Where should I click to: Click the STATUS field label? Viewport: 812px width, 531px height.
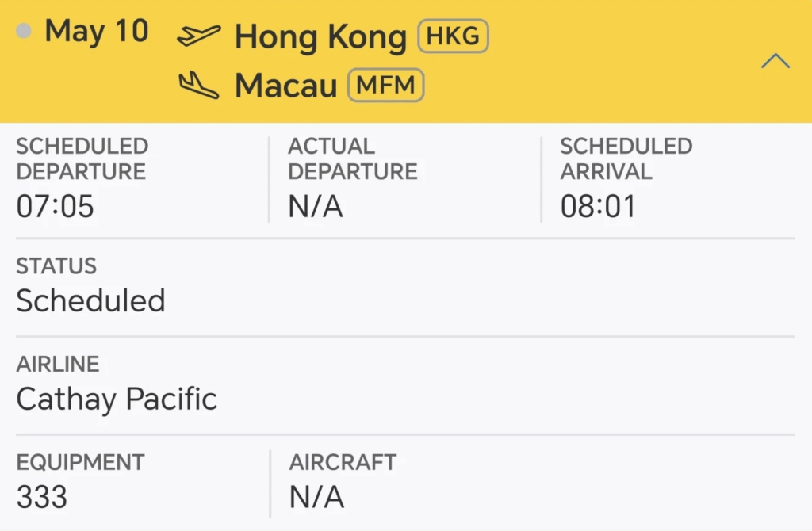point(56,266)
